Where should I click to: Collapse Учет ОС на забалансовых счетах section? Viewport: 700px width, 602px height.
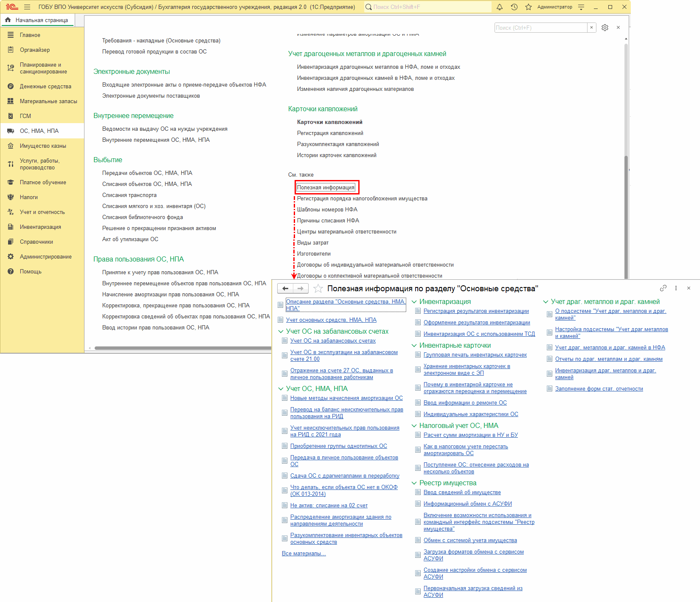click(x=281, y=332)
